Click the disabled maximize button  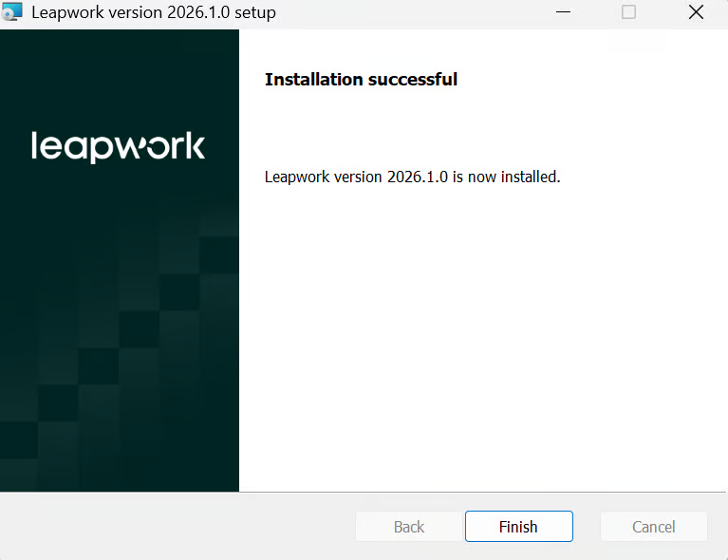(628, 12)
